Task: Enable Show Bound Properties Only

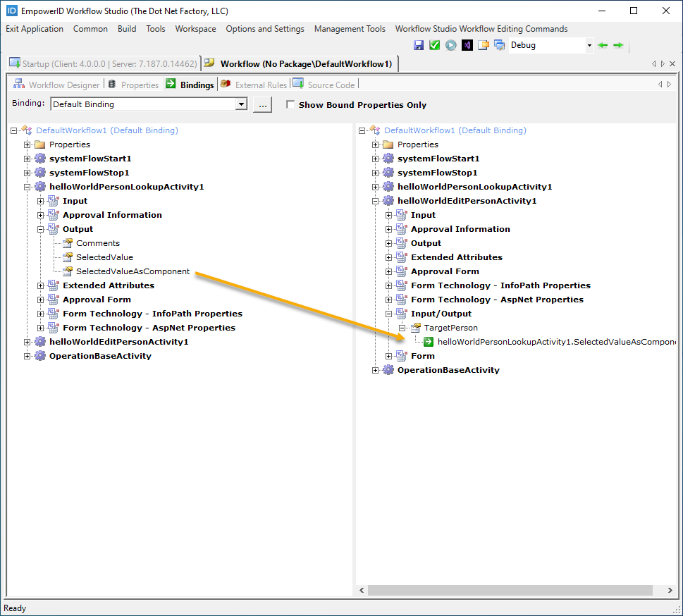Action: pos(290,104)
